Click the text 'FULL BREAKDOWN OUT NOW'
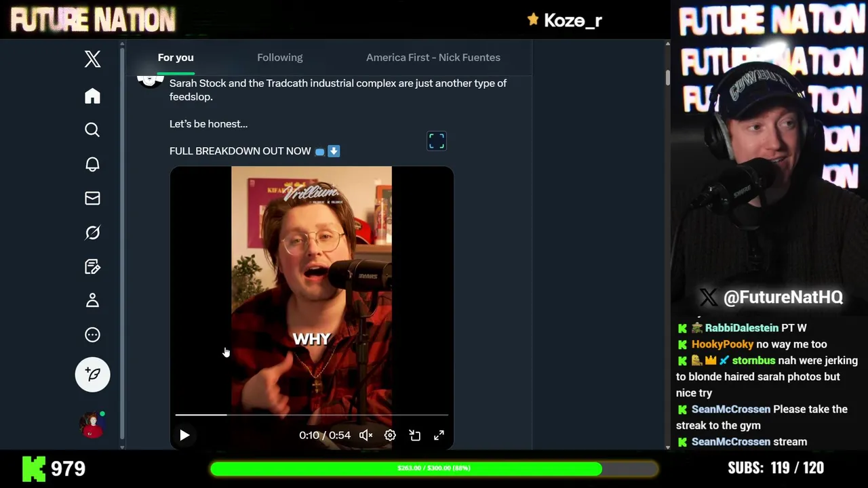The height and width of the screenshot is (488, 868). 240,151
